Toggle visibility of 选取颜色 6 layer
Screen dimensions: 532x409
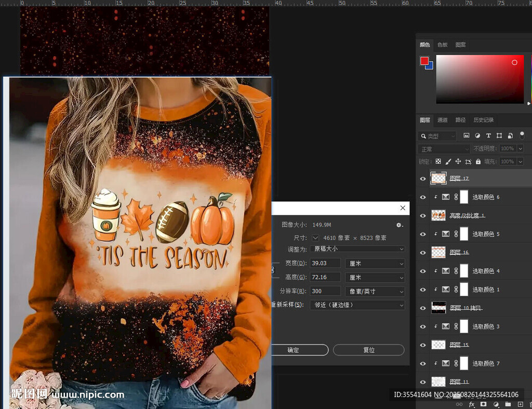pyautogui.click(x=423, y=197)
